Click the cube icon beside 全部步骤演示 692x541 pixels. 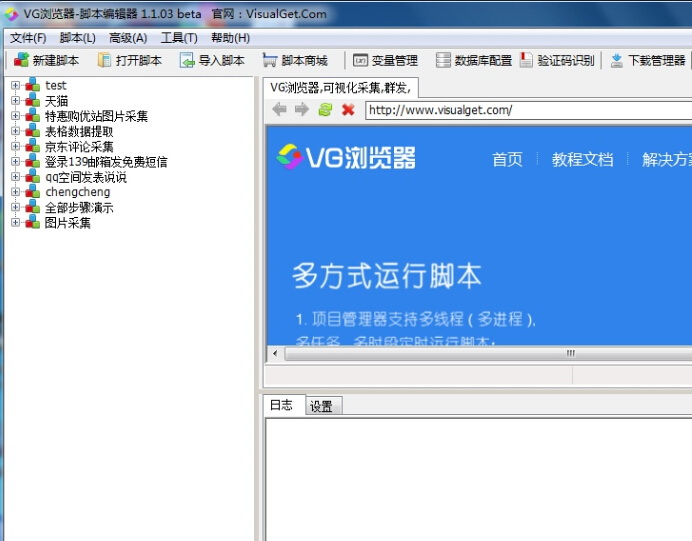point(32,207)
